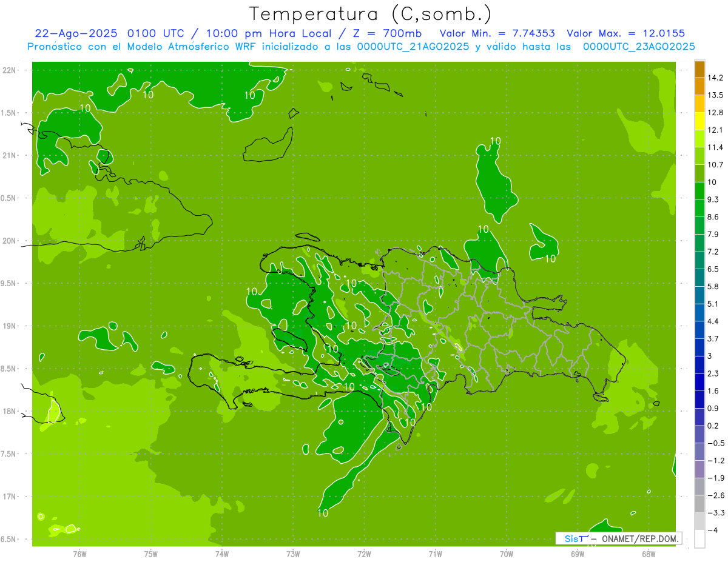Click the longitude label "75W"
Screen dimensions: 728x562
(150, 554)
